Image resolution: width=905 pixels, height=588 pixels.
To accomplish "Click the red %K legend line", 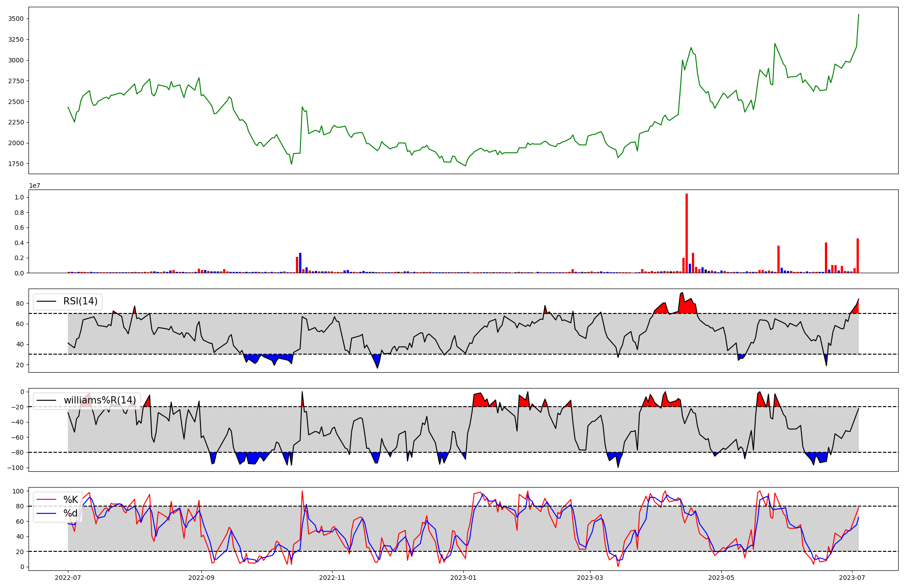I will coord(46,500).
